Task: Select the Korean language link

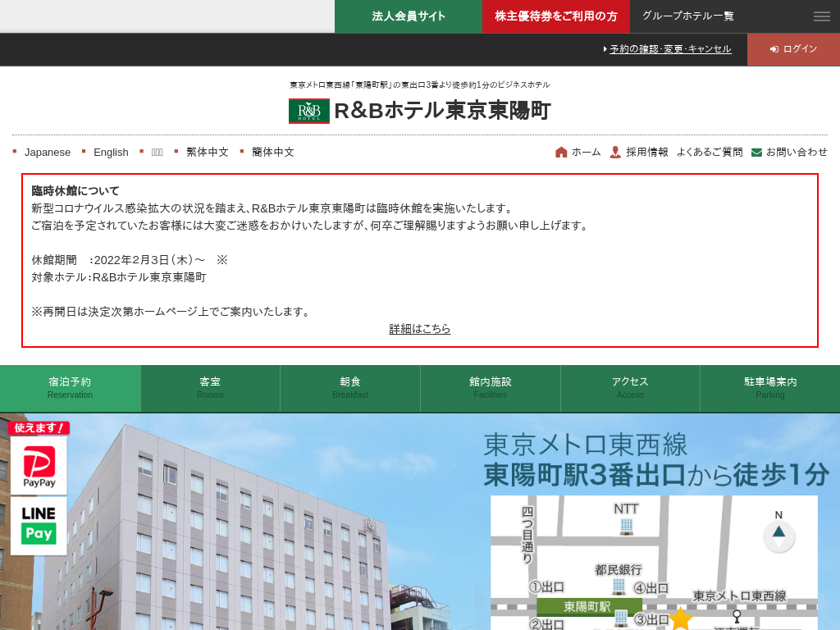Action: coord(157,152)
